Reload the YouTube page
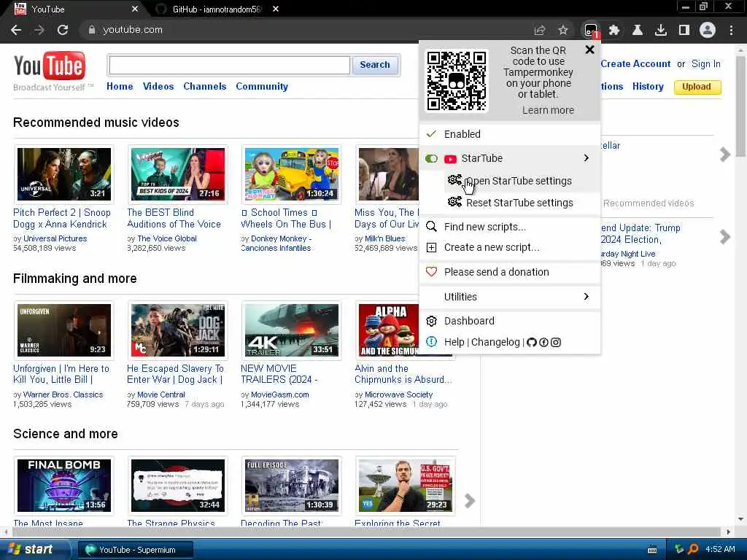Image resolution: width=747 pixels, height=560 pixels. pyautogui.click(x=63, y=30)
